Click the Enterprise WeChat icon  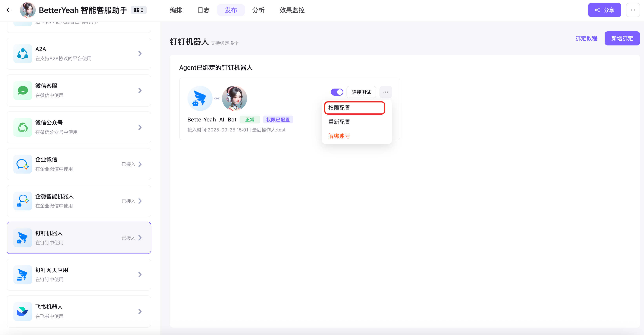(23, 164)
